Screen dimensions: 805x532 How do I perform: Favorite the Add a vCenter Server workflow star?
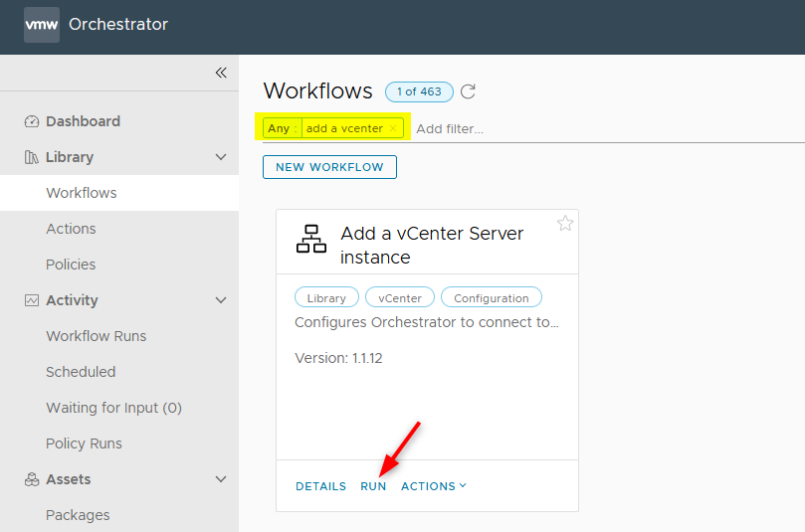point(565,224)
